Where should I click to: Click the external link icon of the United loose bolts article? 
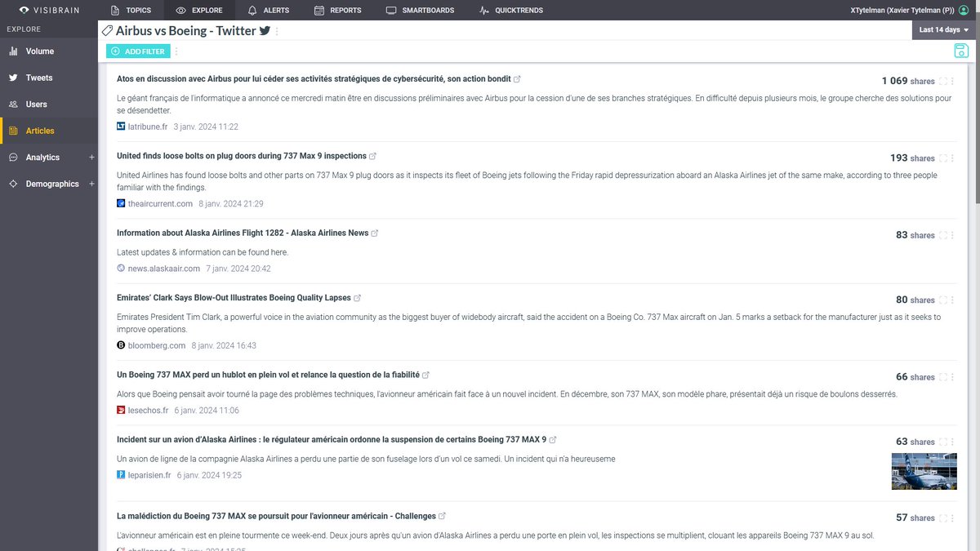point(373,156)
